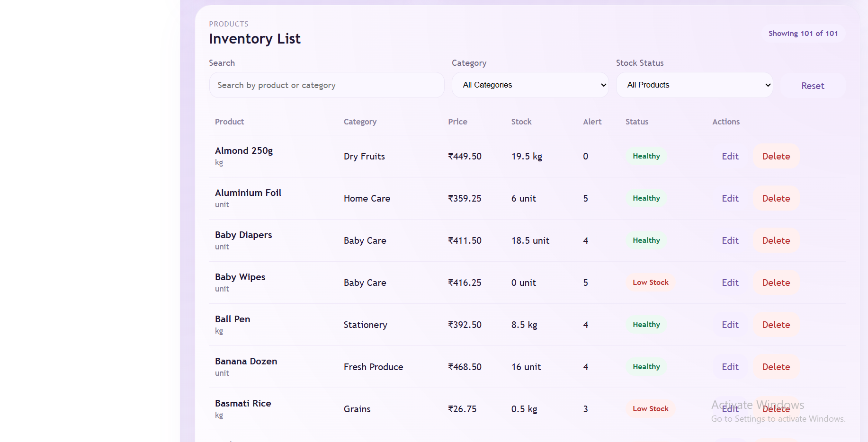
Task: Click the ₹392.50 price value
Action: pyautogui.click(x=465, y=325)
